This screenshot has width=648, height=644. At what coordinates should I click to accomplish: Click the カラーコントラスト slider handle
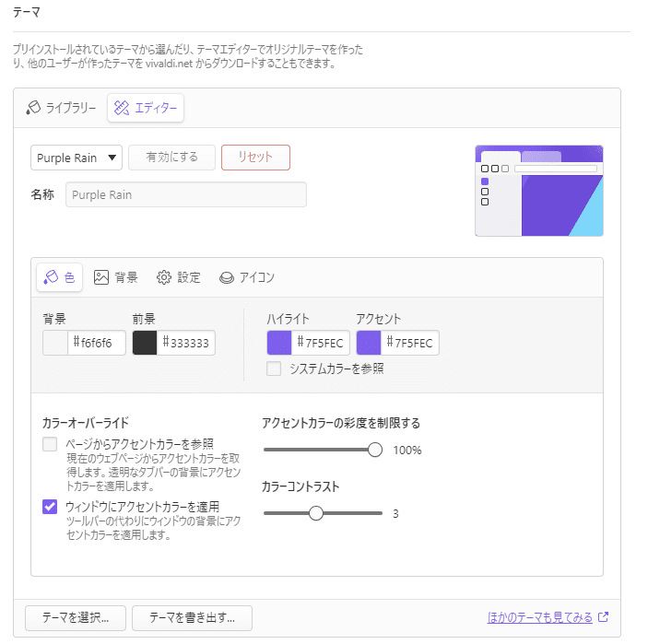click(x=316, y=513)
